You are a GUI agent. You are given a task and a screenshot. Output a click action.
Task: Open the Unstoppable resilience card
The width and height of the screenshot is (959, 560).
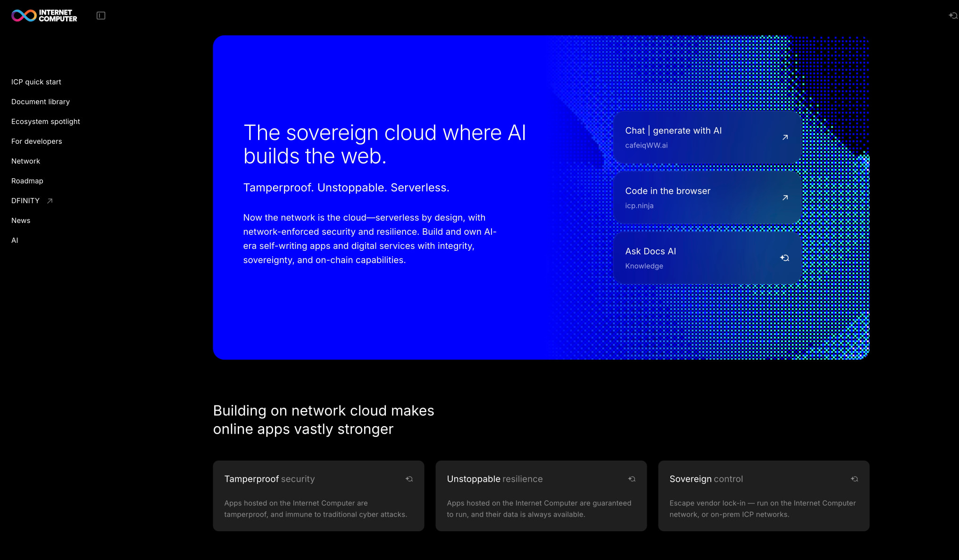541,496
